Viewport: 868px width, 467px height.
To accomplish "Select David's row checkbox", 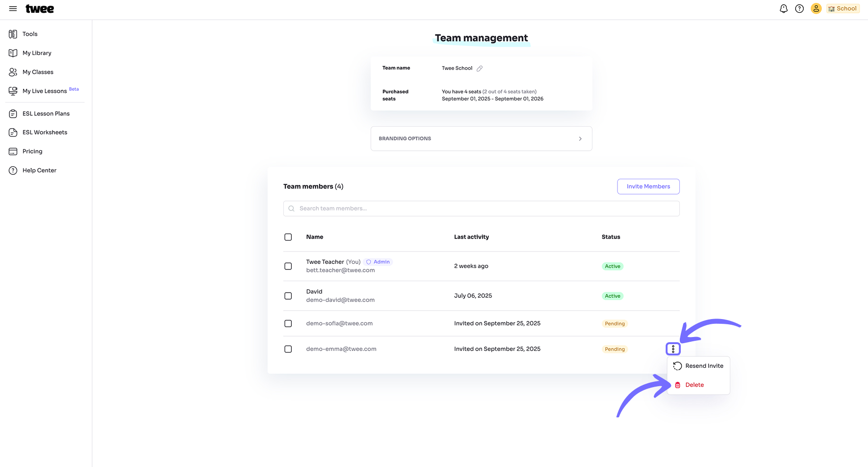I will (x=288, y=296).
